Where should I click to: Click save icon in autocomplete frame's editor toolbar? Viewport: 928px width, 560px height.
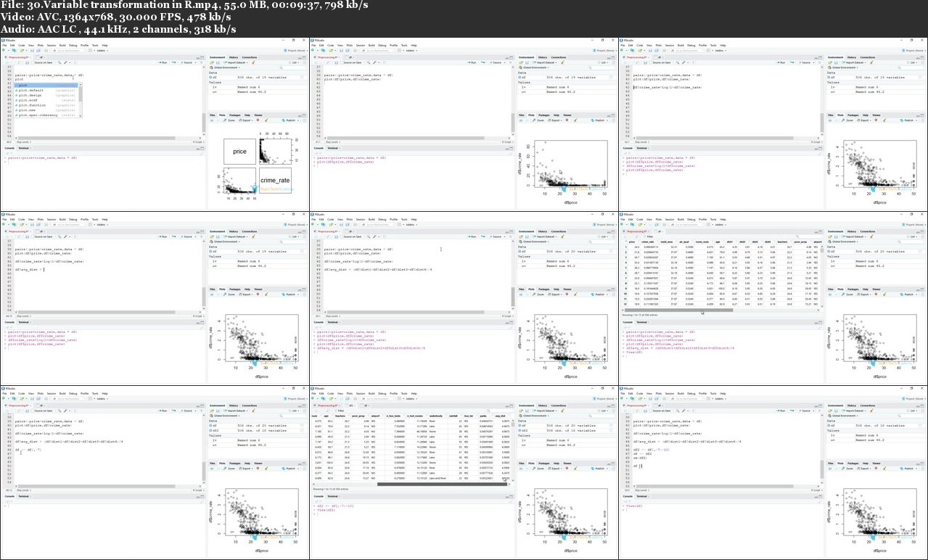coord(27,62)
